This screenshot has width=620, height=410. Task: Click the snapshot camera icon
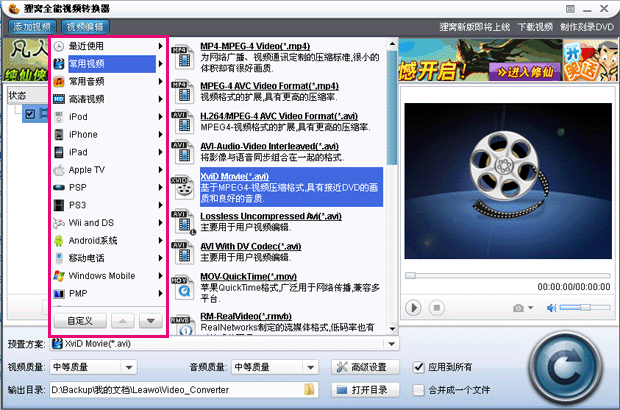[518, 308]
